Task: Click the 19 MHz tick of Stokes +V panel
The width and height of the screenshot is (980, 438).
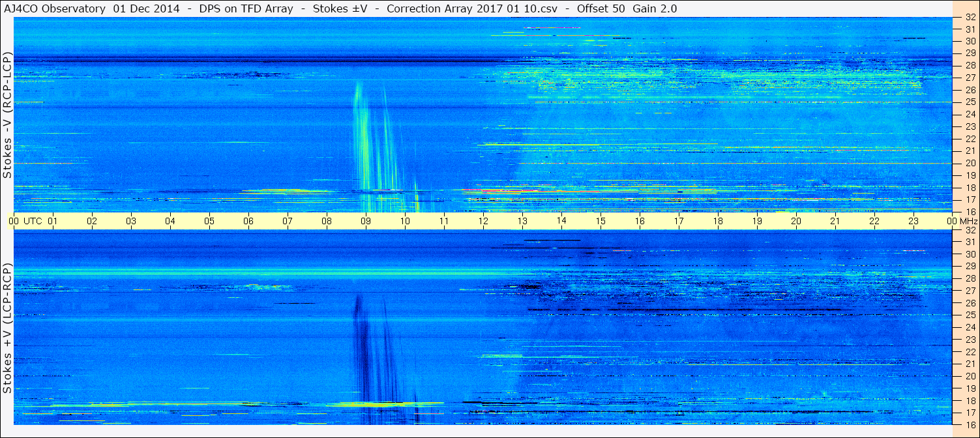Action: click(x=970, y=388)
